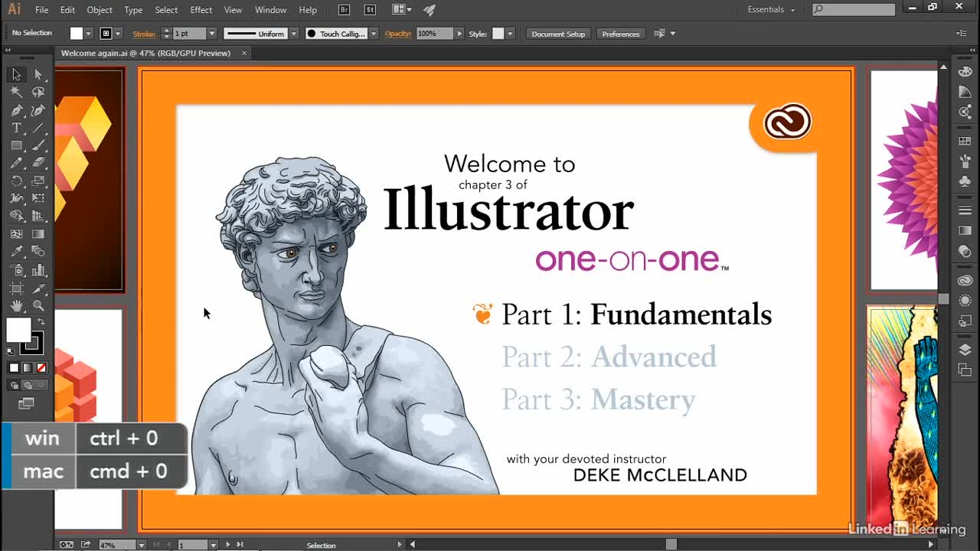Select the Magic Wand tool
980x551 pixels.
(16, 92)
